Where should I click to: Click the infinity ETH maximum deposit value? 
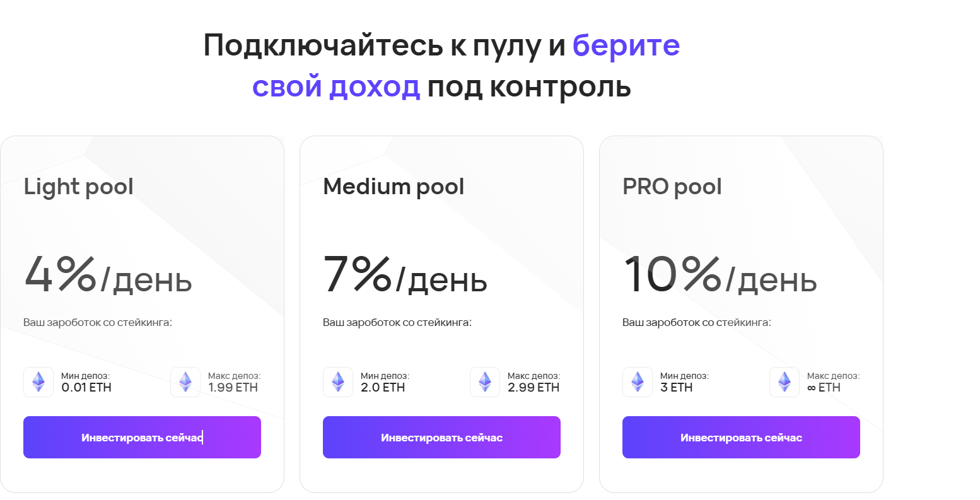coord(824,388)
